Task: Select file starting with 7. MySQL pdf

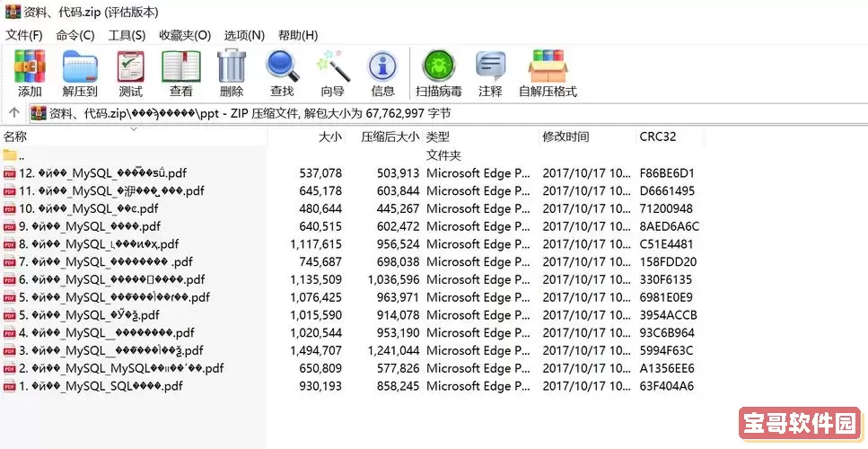Action: click(352, 262)
